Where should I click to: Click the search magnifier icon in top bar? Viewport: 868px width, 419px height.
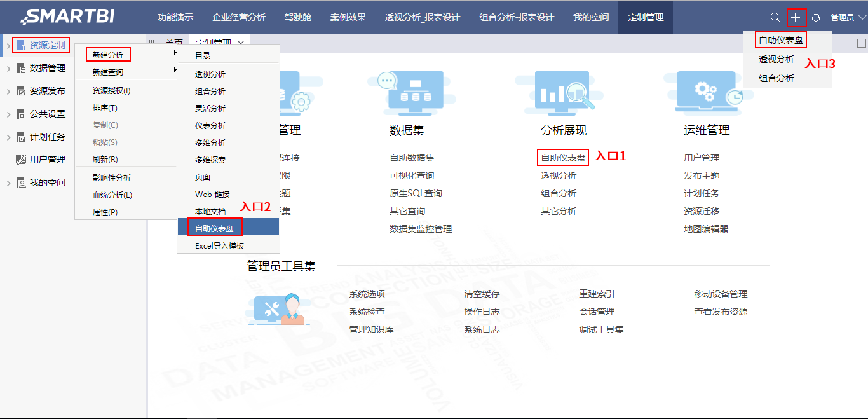tap(775, 17)
